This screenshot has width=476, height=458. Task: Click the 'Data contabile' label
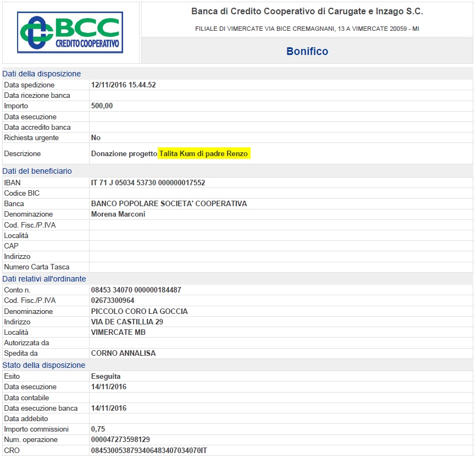[x=26, y=398]
